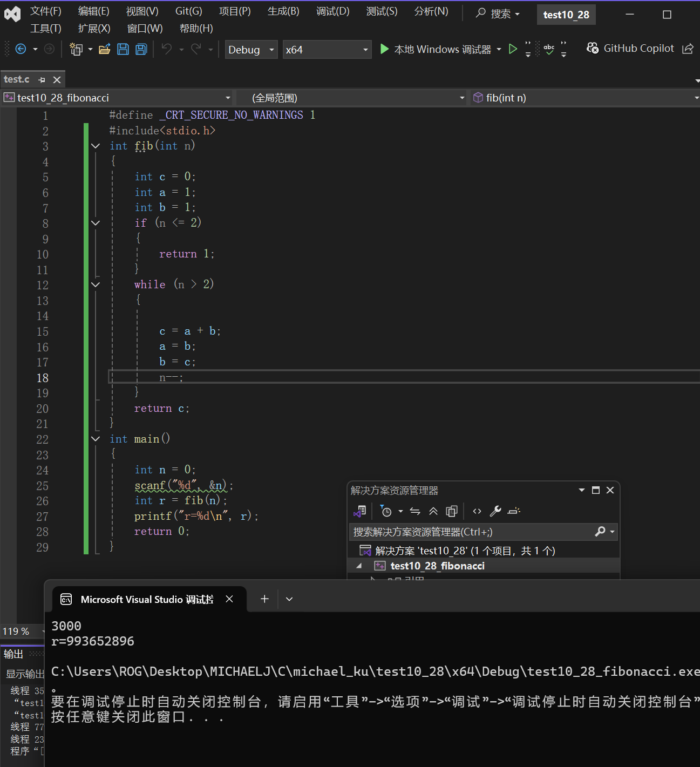The width and height of the screenshot is (700, 767).
Task: Click the Show All Files icon
Action: (x=452, y=511)
